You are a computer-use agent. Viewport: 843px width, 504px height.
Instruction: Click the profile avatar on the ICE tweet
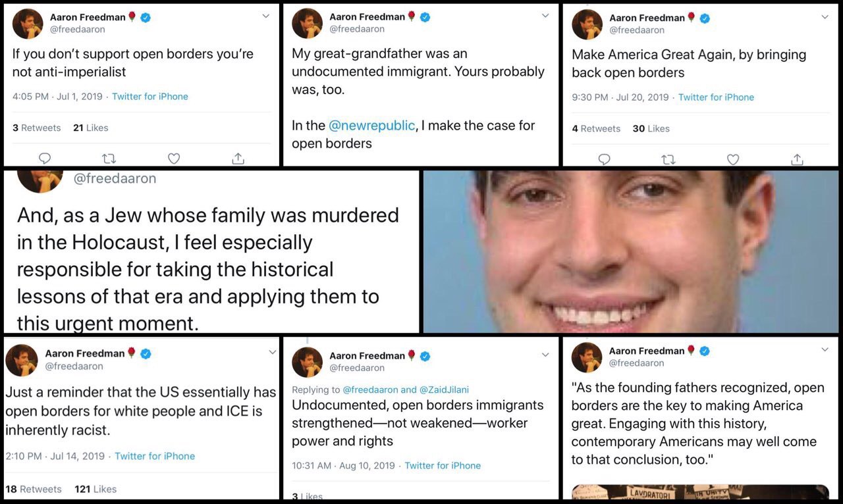pos(22,360)
